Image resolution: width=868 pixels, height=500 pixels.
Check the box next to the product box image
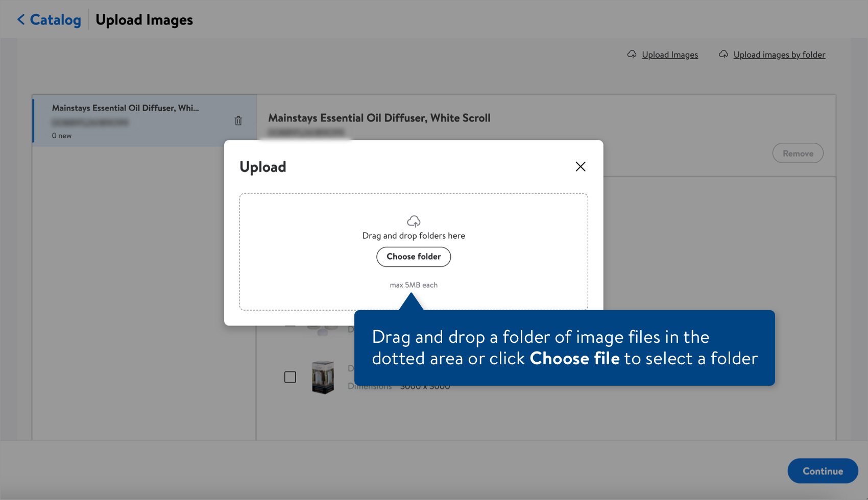click(290, 377)
